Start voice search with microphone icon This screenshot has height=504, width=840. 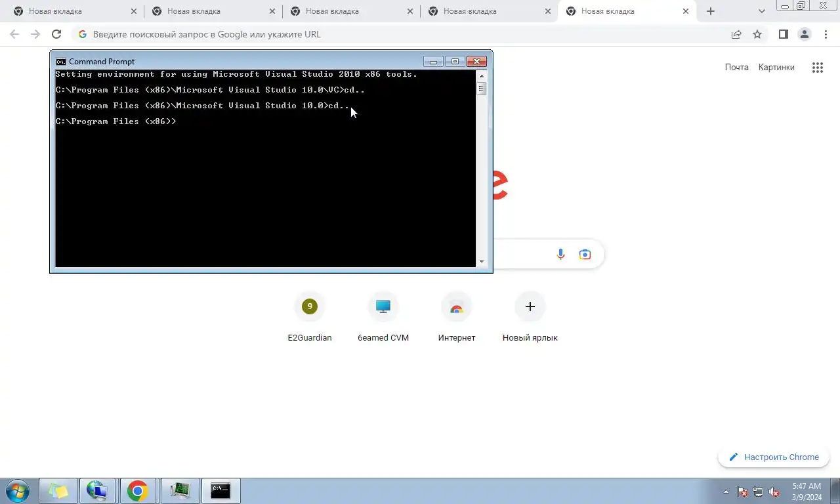point(560,254)
